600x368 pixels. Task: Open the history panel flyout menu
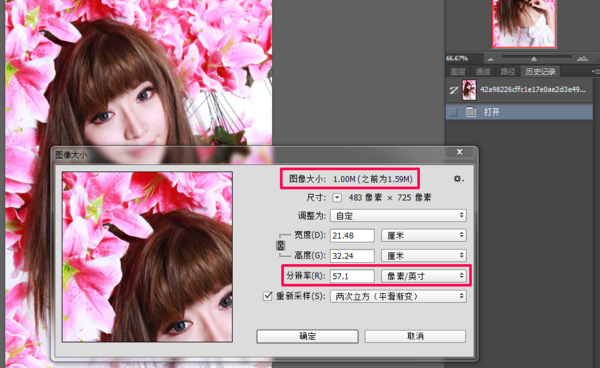pos(594,71)
